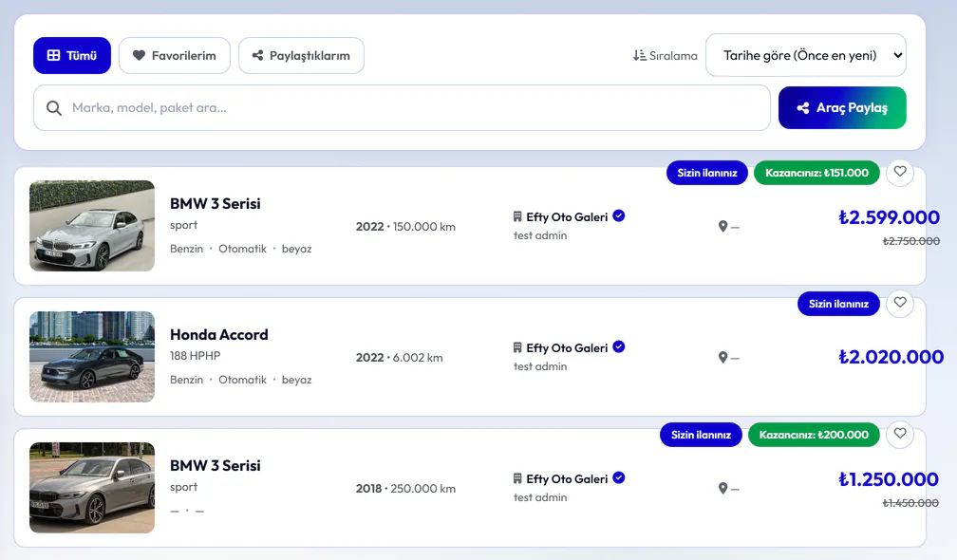Open the Favorilerim tab

coord(175,55)
